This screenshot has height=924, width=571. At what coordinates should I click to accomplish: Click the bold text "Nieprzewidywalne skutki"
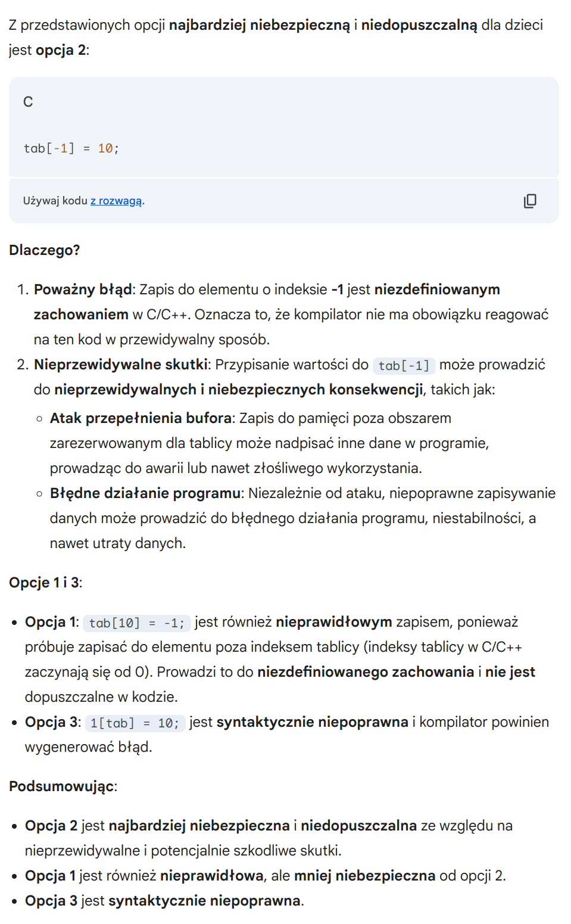click(121, 365)
